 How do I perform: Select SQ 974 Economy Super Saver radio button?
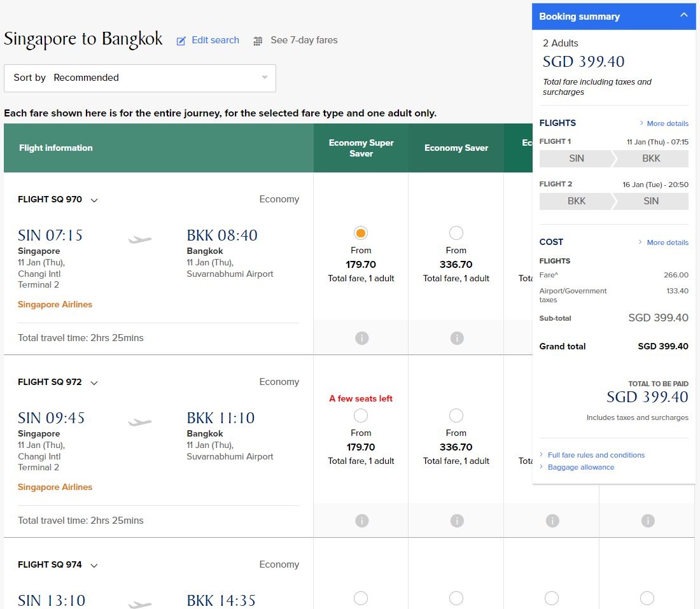(361, 598)
